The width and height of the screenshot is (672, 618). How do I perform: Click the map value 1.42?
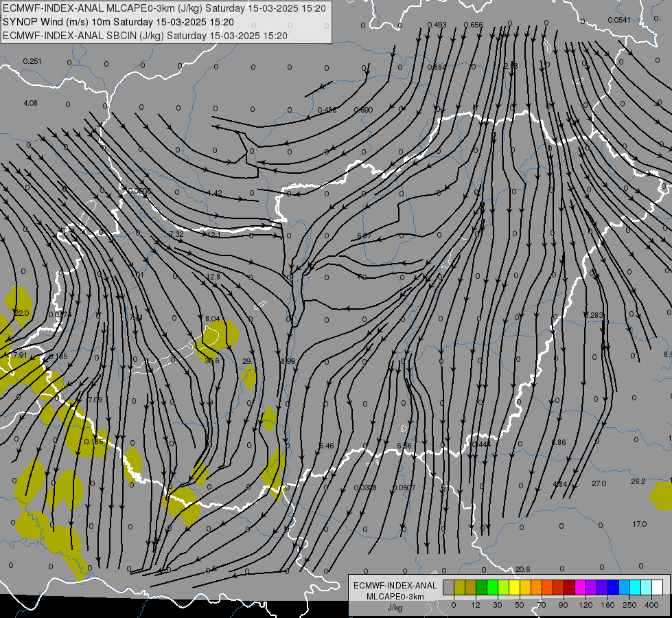click(215, 193)
